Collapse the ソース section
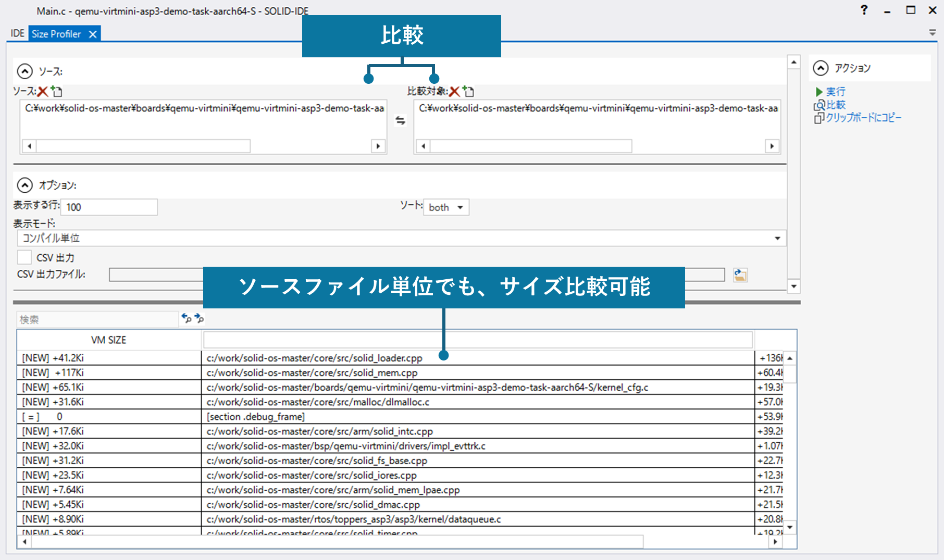The image size is (944, 560). [x=25, y=71]
